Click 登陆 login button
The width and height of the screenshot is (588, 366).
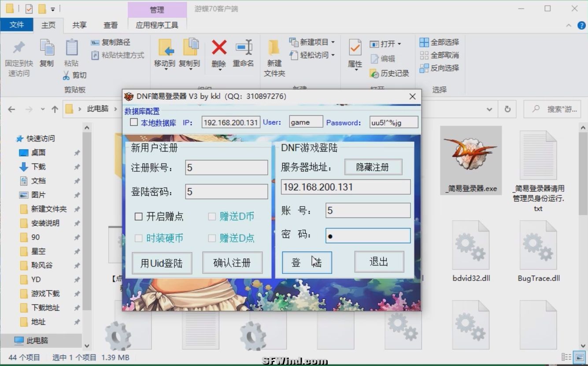click(307, 262)
